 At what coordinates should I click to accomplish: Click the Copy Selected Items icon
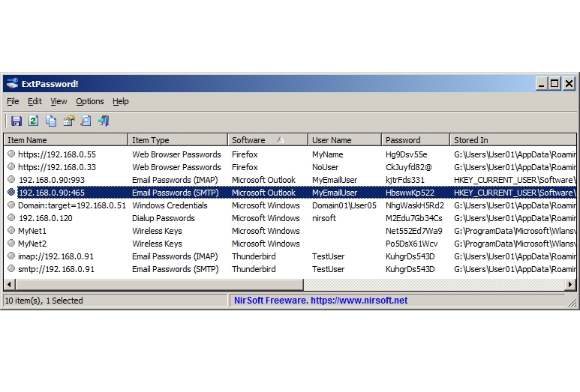pyautogui.click(x=51, y=121)
